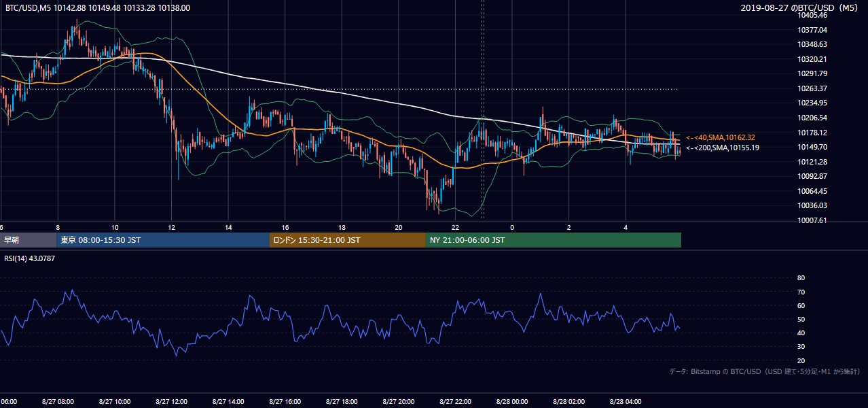Click the BTC/USD,M5 OHLC header text
The image size is (868, 408).
coord(98,8)
